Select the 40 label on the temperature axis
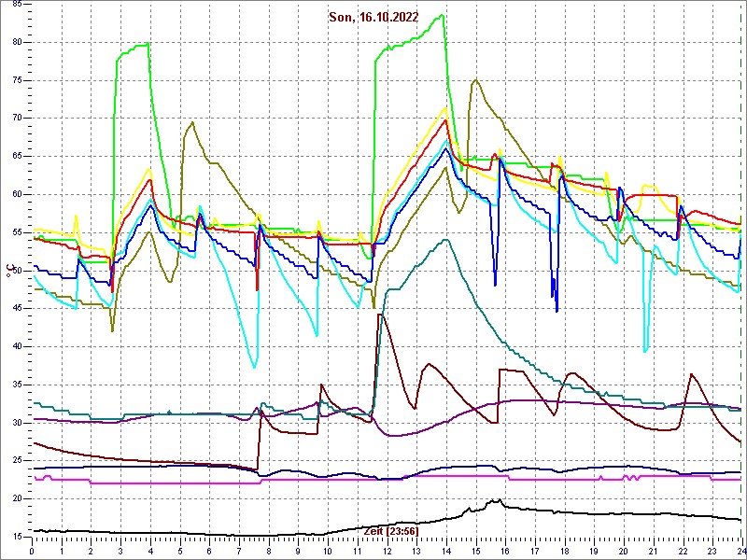 point(16,346)
